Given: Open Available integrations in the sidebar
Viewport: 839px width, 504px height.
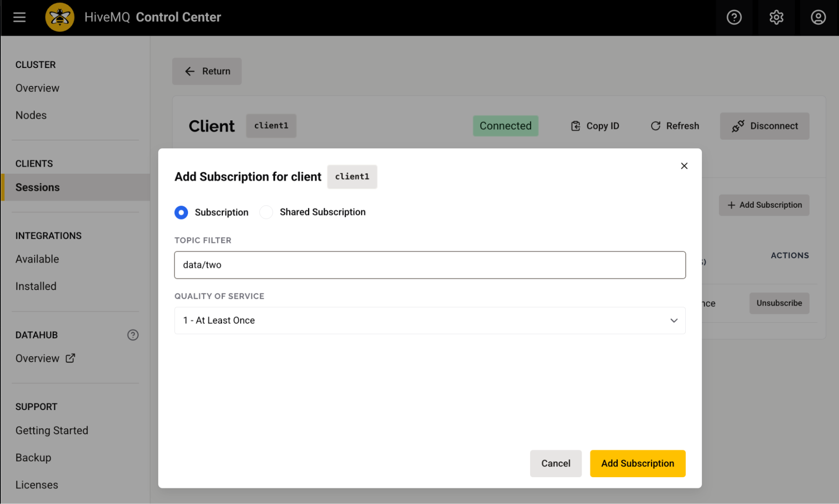Looking at the screenshot, I should click(x=37, y=259).
